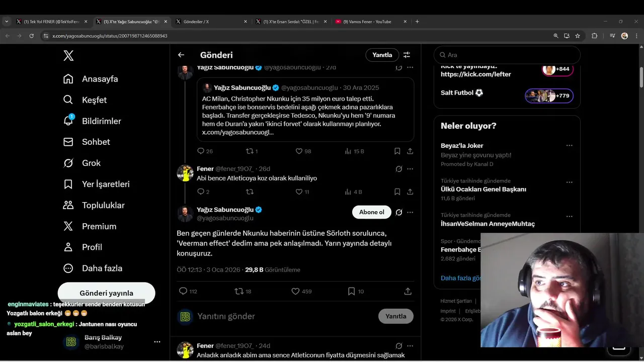644x362 pixels.
Task: Click the X logo in the sidebar
Action: click(68, 56)
